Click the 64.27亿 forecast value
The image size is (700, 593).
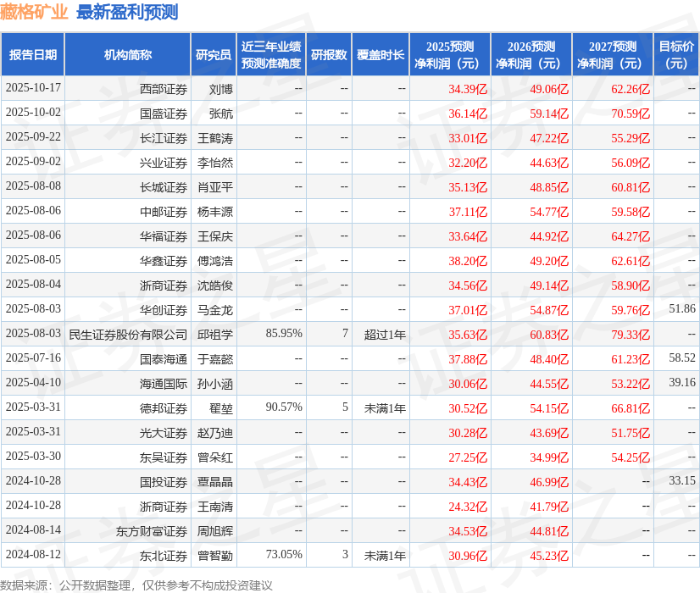(x=631, y=236)
